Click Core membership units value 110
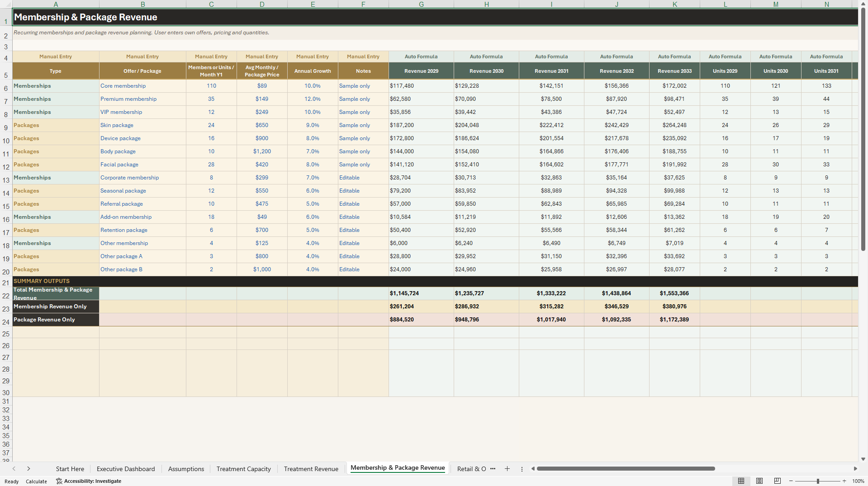This screenshot has height=486, width=868. coord(211,86)
